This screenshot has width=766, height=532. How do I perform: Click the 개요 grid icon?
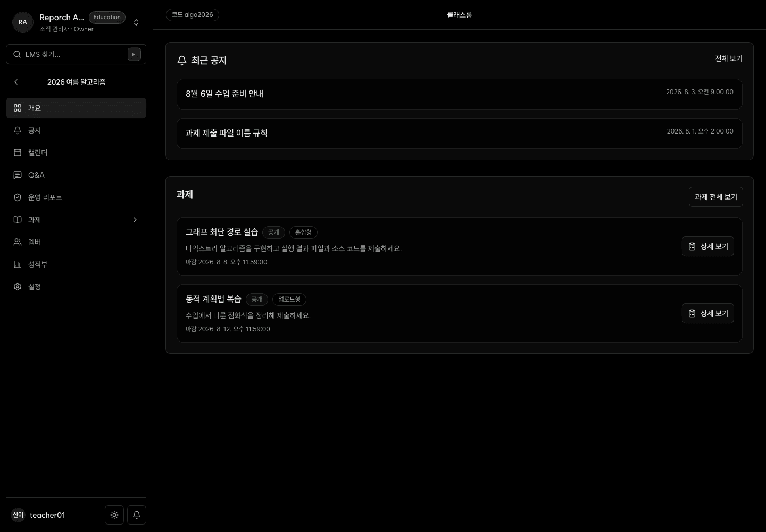18,108
